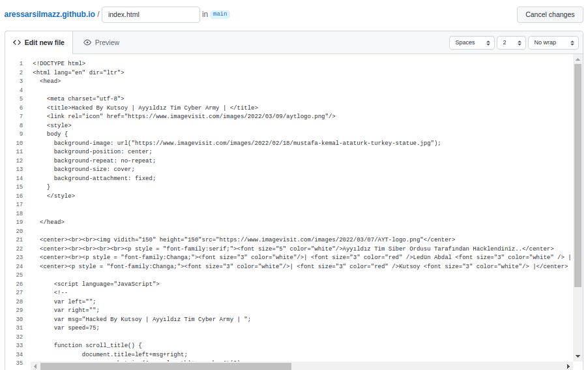The height and width of the screenshot is (370, 588).
Task: Click the <!DOCTYPE html> line
Action: 59,63
